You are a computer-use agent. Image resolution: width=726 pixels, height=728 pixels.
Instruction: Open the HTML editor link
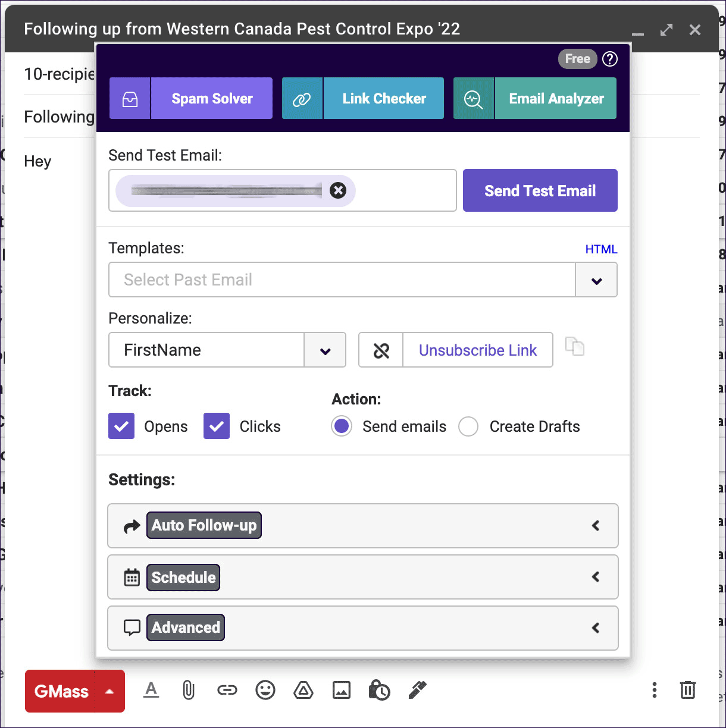click(x=601, y=249)
